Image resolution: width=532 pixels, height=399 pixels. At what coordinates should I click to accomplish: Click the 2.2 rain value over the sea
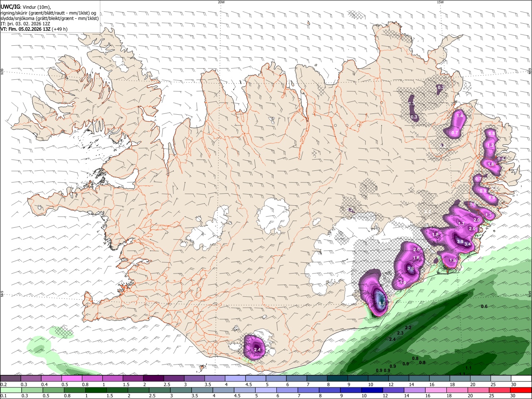coord(408,328)
